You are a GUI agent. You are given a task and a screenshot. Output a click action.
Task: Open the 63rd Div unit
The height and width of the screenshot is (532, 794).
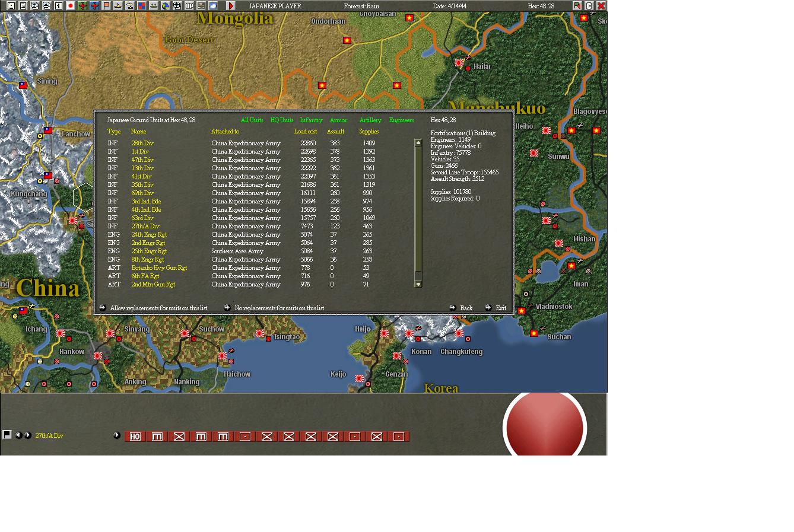142,218
